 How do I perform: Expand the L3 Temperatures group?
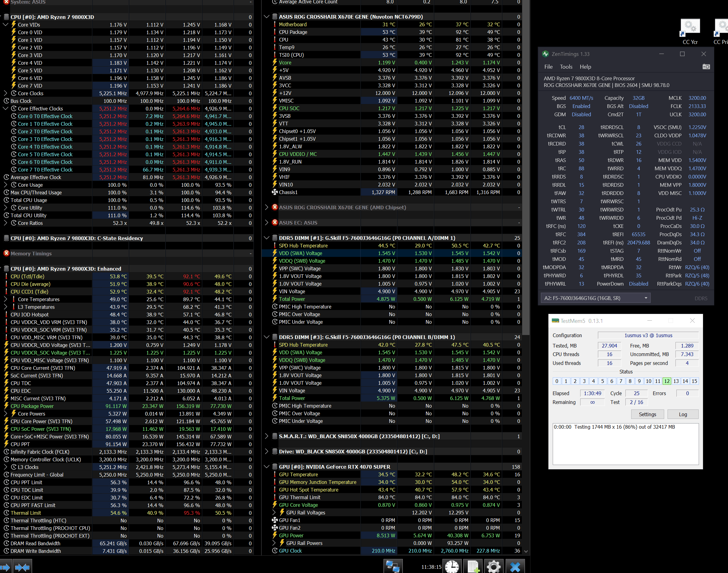[x=5, y=307]
